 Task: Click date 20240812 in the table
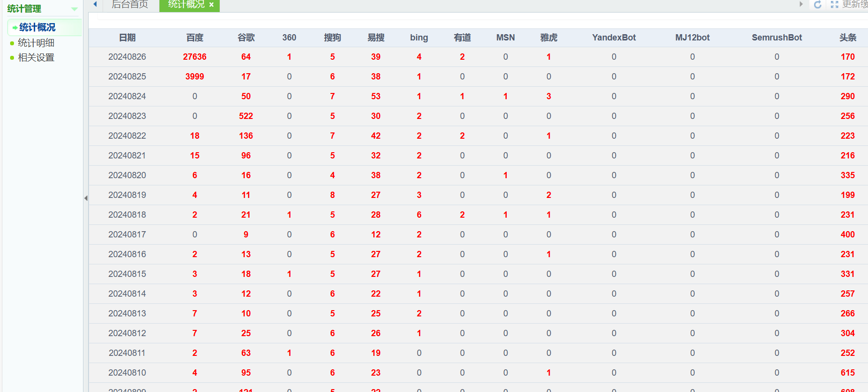tap(127, 333)
